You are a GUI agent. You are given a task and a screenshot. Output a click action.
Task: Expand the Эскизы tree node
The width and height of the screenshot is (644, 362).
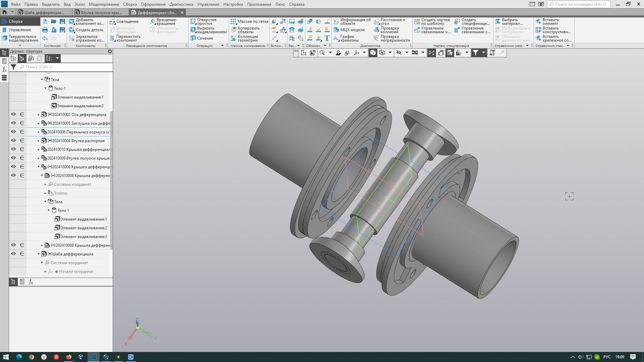pos(45,193)
